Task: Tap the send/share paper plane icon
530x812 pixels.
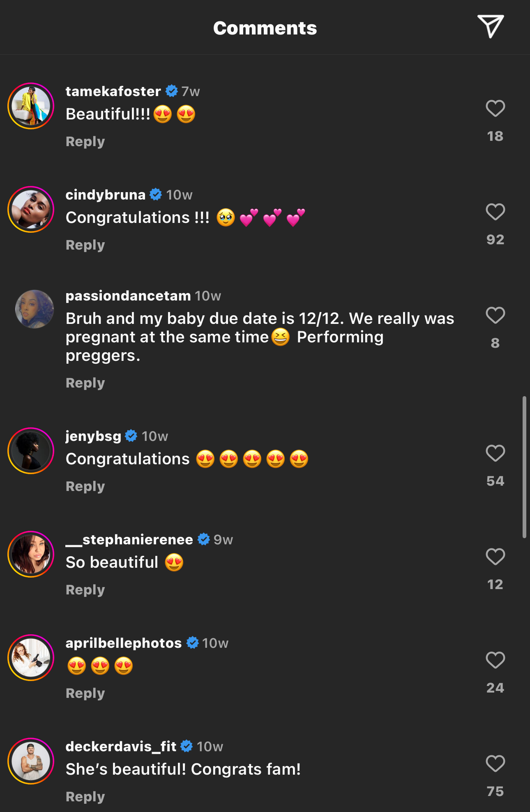Action: coord(490,27)
